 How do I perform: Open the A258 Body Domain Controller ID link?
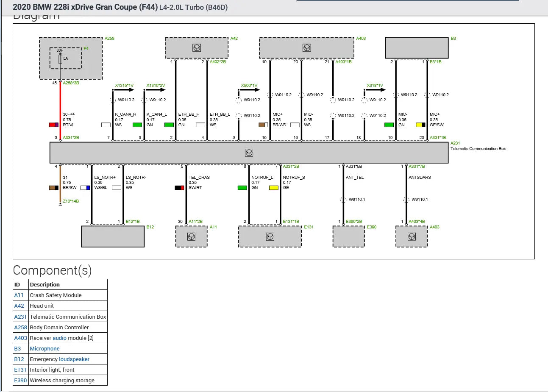pyautogui.click(x=20, y=327)
